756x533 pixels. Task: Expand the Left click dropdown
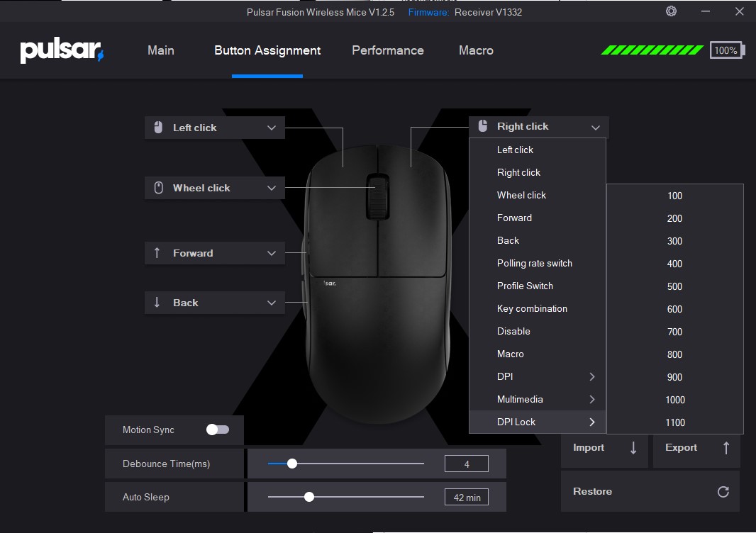click(x=271, y=128)
